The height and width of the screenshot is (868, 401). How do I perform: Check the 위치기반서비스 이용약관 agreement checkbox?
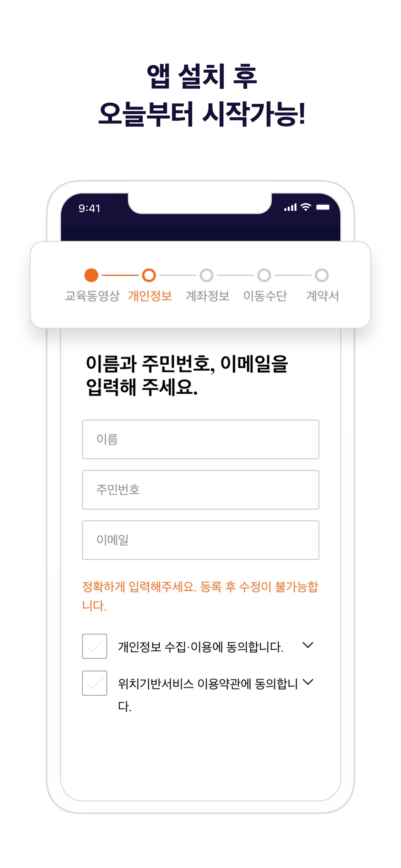click(x=95, y=683)
